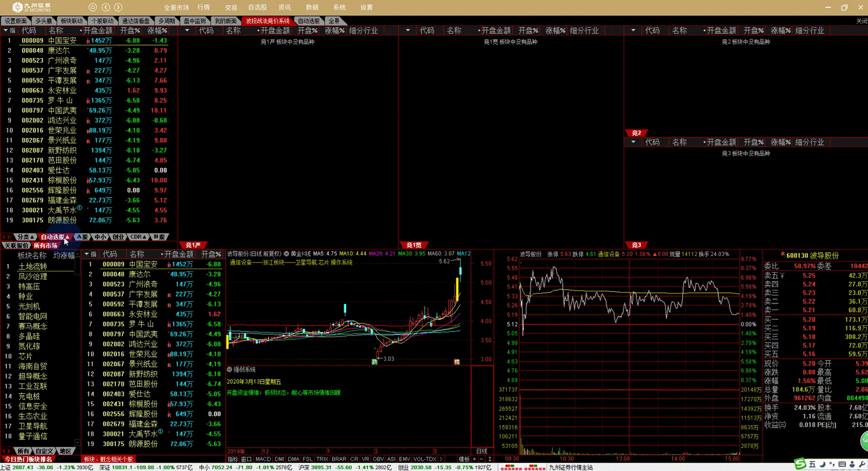Switch to the 多头鹰 layout tab
Viewport: 868px width, 471px height.
(x=43, y=21)
